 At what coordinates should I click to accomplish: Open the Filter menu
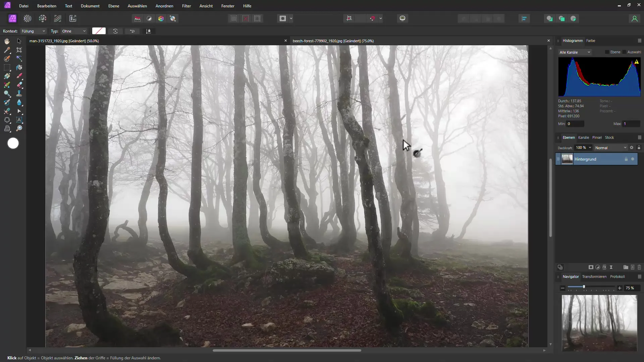(186, 6)
